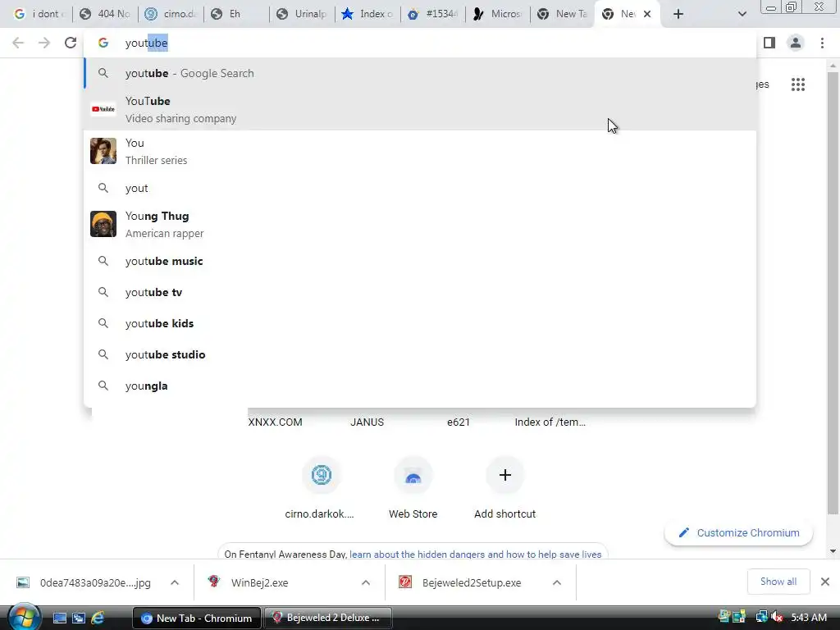Select 'You' thriller series suggestion
Viewport: 840px width, 630px height.
420,151
